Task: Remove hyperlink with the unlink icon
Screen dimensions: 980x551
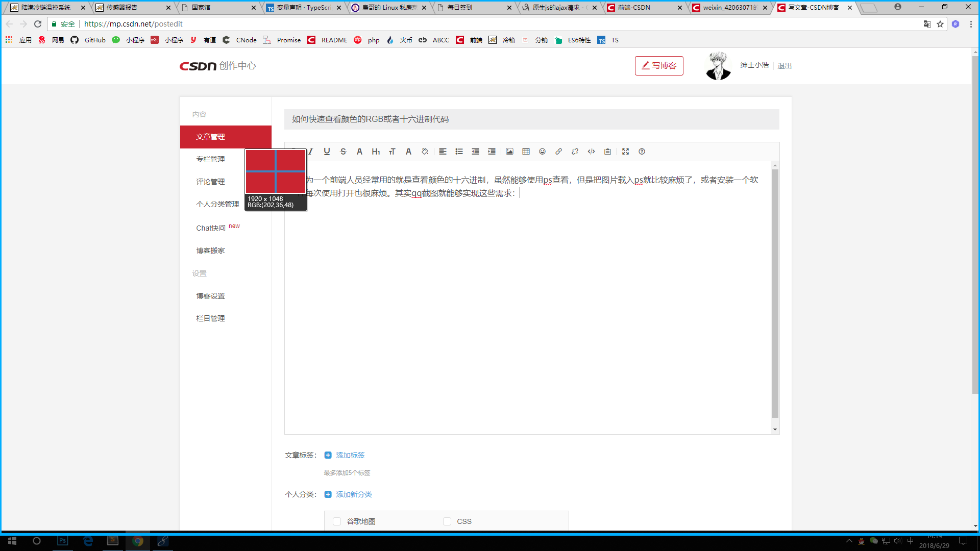Action: pyautogui.click(x=575, y=152)
